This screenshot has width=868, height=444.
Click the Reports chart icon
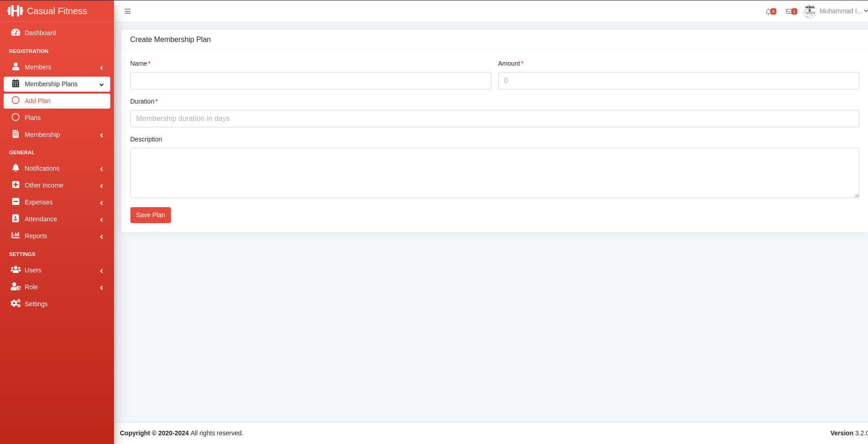coord(16,235)
